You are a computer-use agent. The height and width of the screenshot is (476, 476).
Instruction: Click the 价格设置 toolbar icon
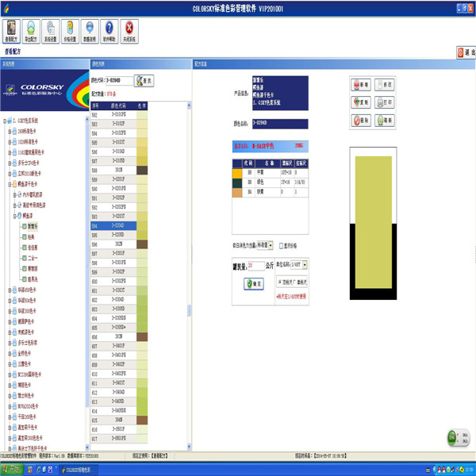coord(70,32)
